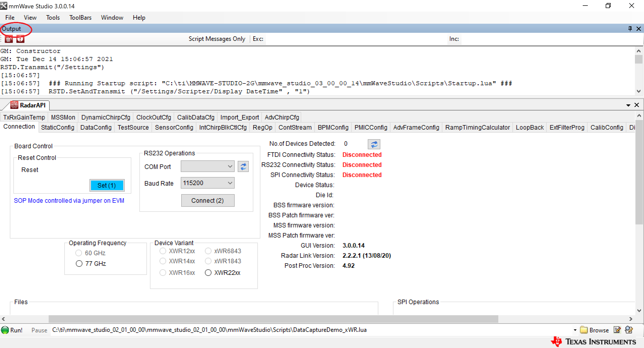The height and width of the screenshot is (348, 644).
Task: Switch to the StaticConfig tab
Action: (x=58, y=127)
